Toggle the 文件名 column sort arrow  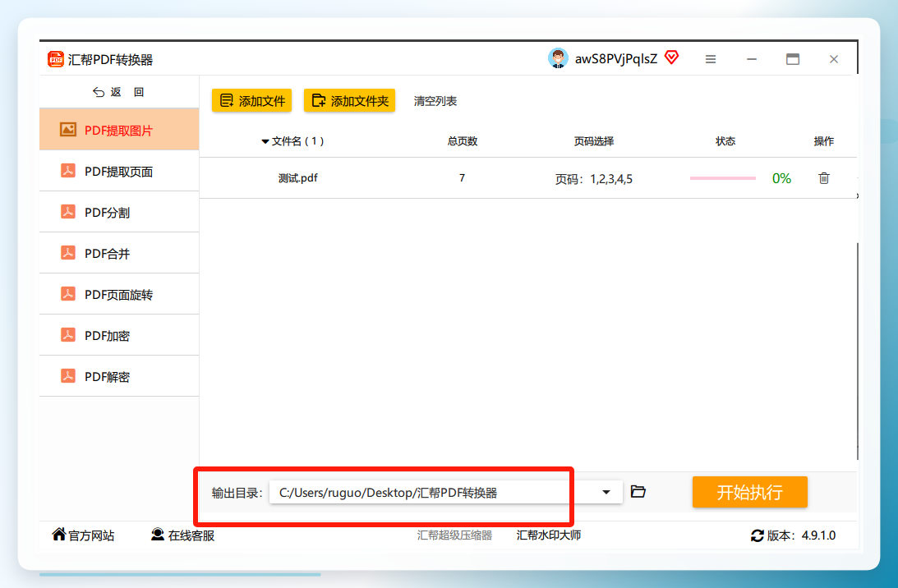(x=265, y=141)
